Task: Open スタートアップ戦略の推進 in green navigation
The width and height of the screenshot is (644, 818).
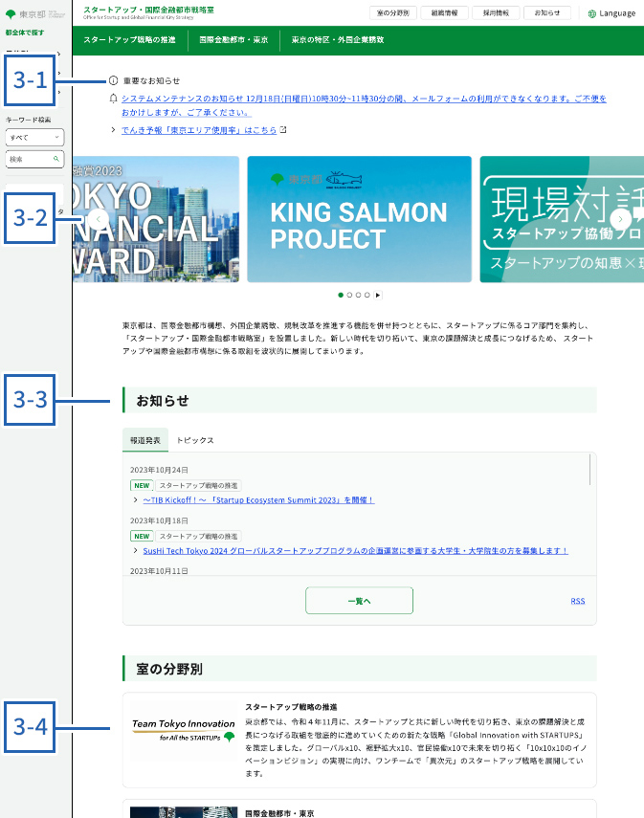Action: [129, 39]
